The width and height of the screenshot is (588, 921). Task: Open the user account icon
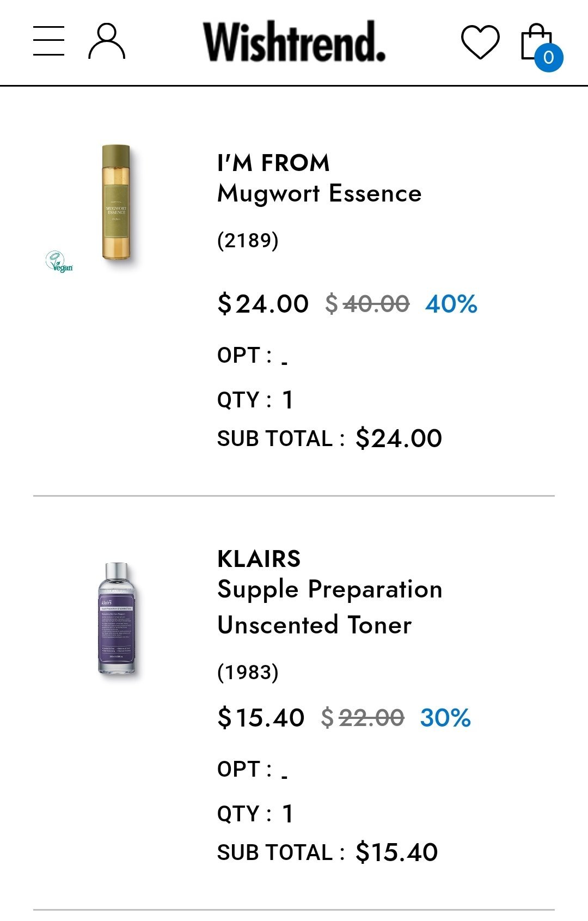pos(107,41)
